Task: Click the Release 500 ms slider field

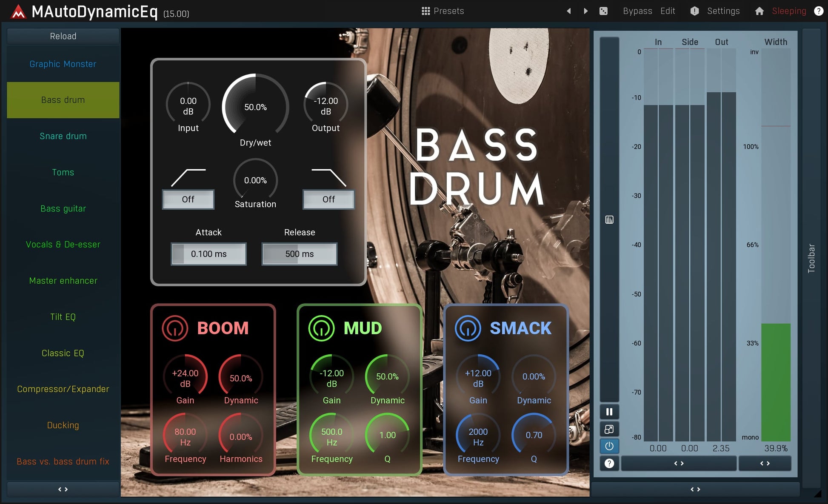Action: [300, 254]
